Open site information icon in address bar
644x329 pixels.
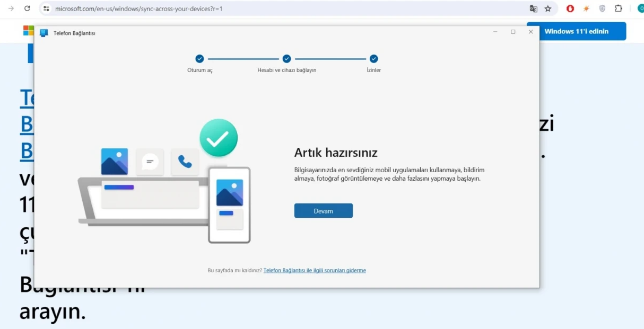tap(47, 8)
